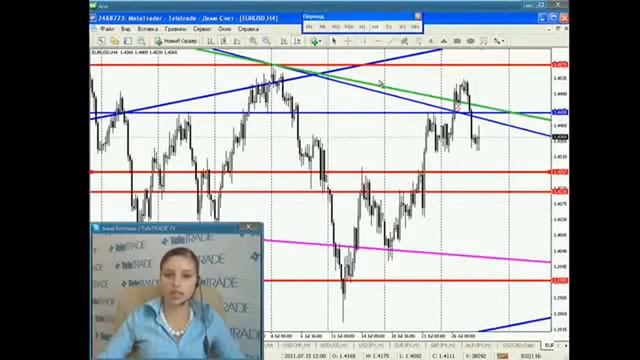Open the Графики menu
Image resolution: width=640 pixels, height=360 pixels.
click(x=176, y=29)
